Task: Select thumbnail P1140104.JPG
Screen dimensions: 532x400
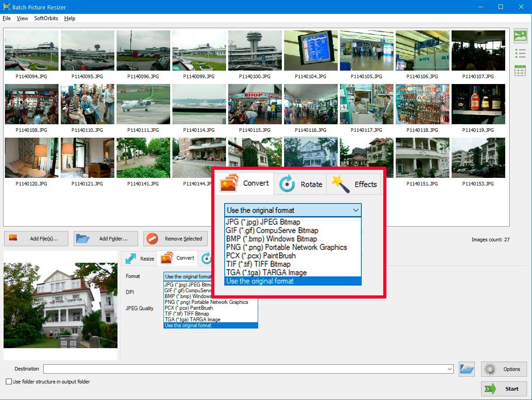Action: [x=310, y=51]
